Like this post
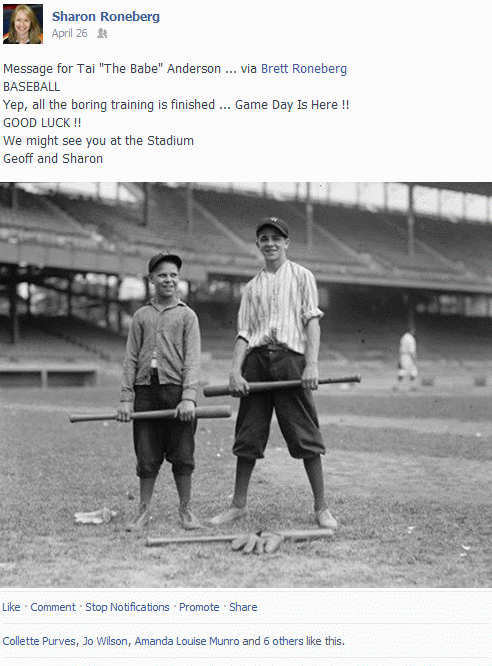 (11, 607)
